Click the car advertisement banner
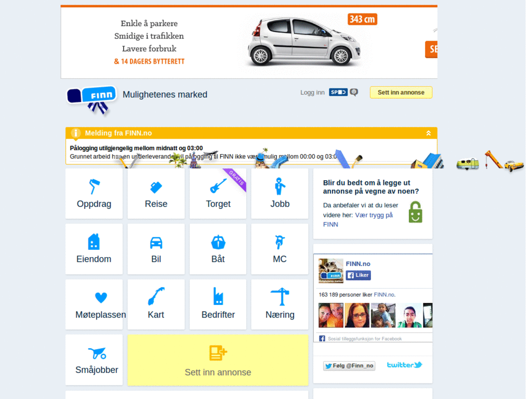The image size is (532, 399). (x=249, y=43)
